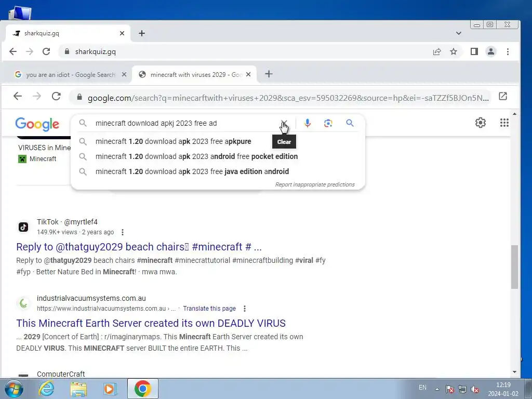
Task: Open Chrome side panel icon
Action: point(474,51)
